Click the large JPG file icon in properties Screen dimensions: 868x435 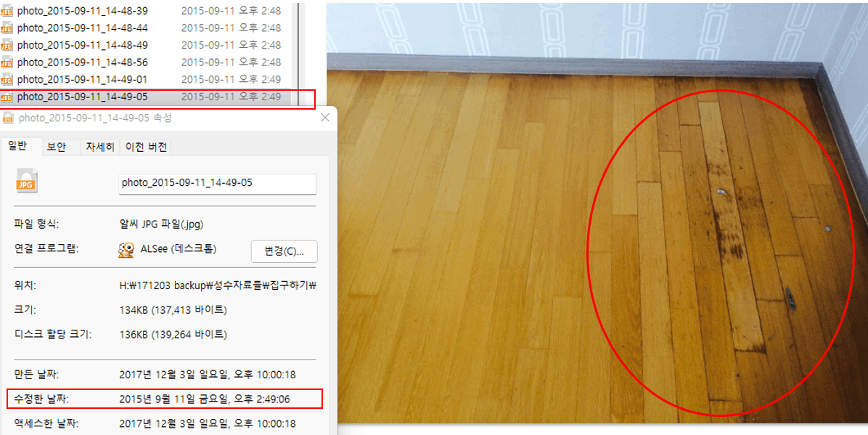(27, 181)
